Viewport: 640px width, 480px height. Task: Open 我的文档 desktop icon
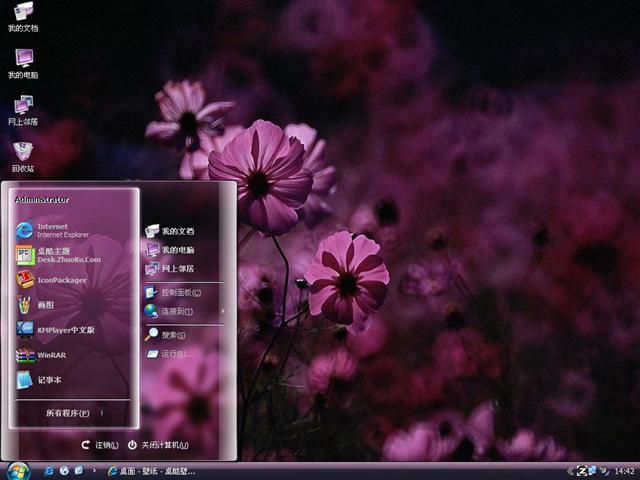click(23, 17)
